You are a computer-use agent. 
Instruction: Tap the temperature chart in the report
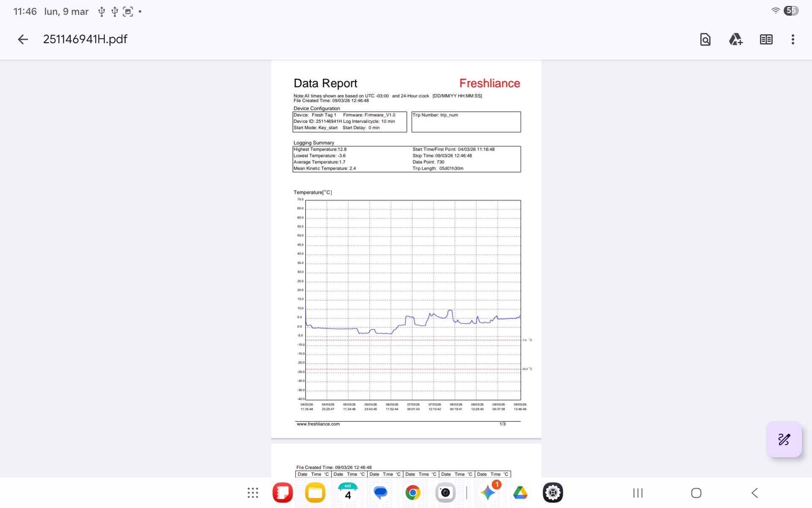pyautogui.click(x=413, y=300)
